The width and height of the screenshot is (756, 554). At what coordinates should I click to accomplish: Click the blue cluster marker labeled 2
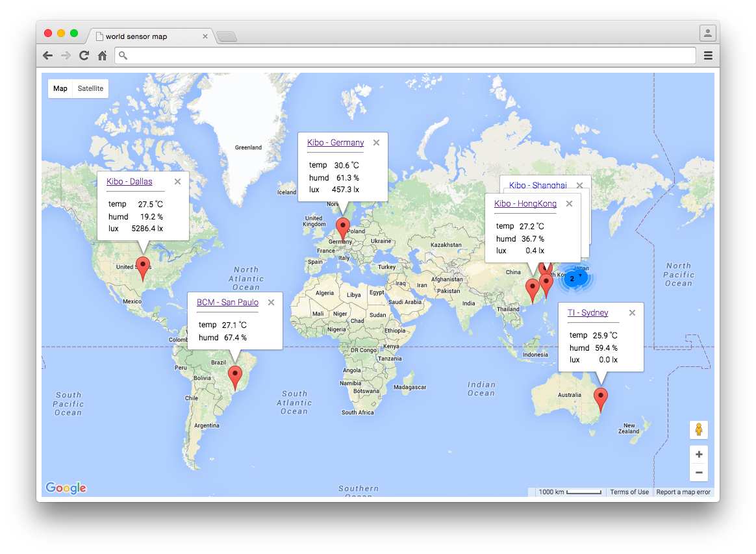pos(572,279)
